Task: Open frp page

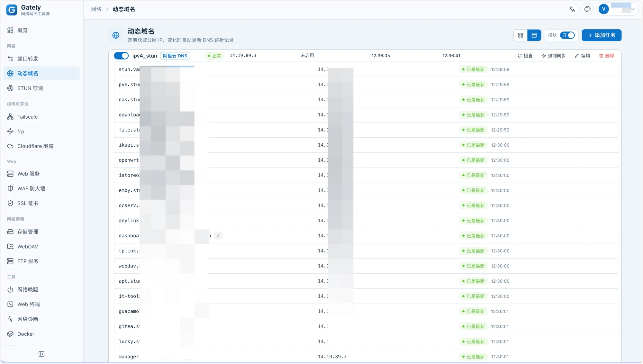Action: tap(41, 132)
